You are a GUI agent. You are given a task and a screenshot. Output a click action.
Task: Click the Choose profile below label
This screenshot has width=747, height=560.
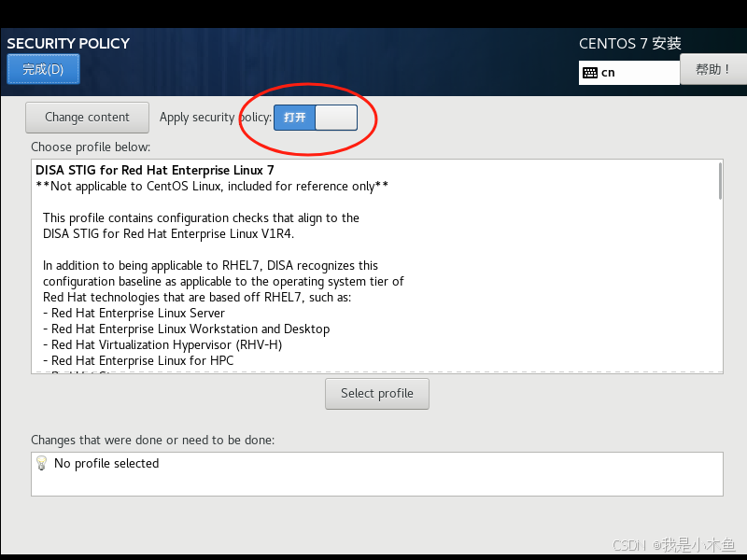[x=91, y=147]
